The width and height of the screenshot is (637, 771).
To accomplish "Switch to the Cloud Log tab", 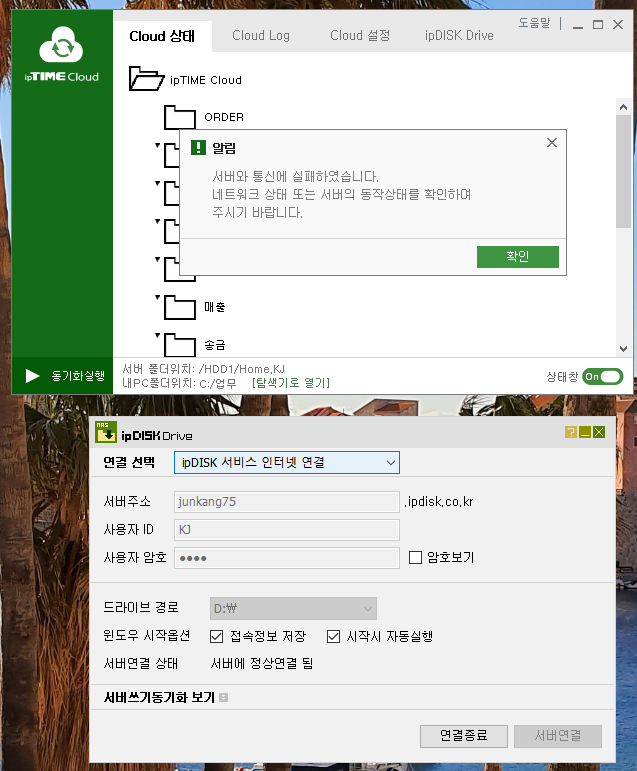I will 261,35.
